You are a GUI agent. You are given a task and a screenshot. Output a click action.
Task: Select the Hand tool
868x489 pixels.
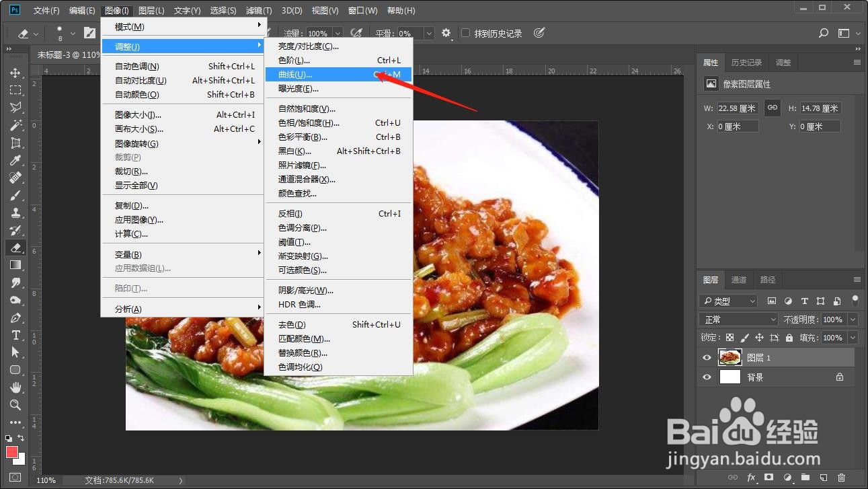(x=16, y=388)
